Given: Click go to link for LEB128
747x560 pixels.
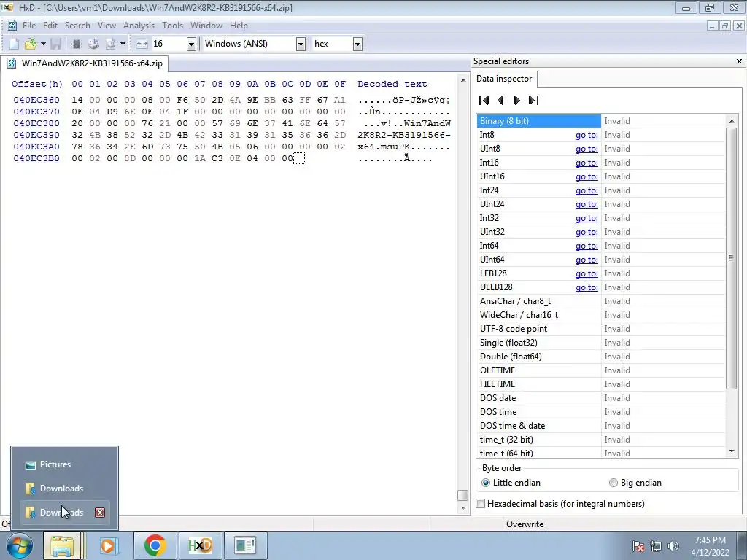Looking at the screenshot, I should (587, 273).
